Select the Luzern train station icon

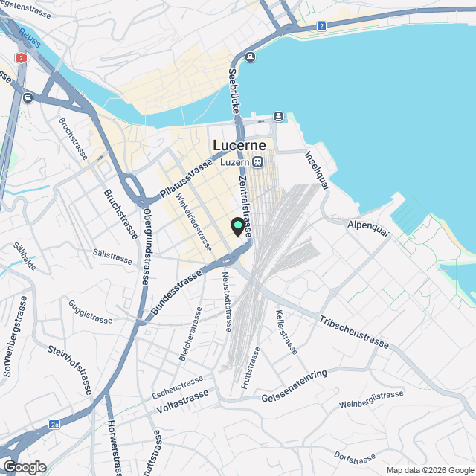(x=258, y=162)
